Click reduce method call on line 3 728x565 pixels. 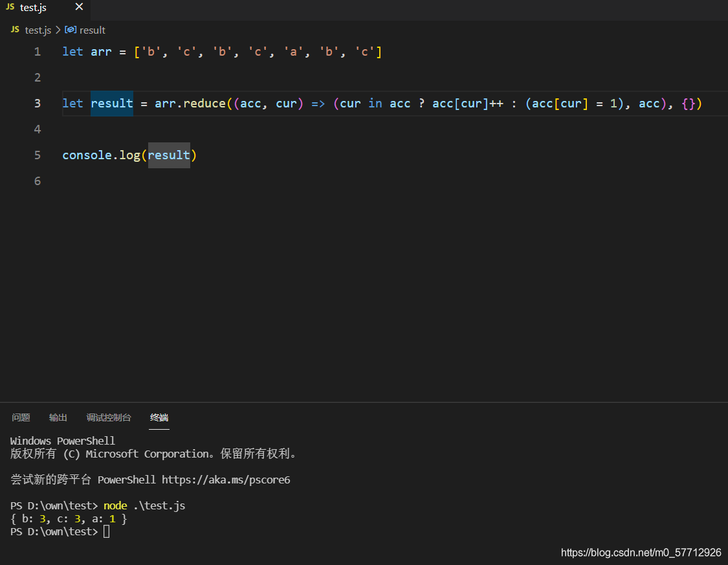point(204,103)
